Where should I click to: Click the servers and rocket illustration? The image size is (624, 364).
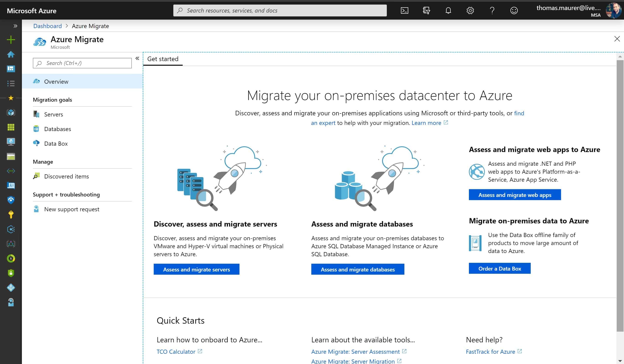pyautogui.click(x=222, y=178)
